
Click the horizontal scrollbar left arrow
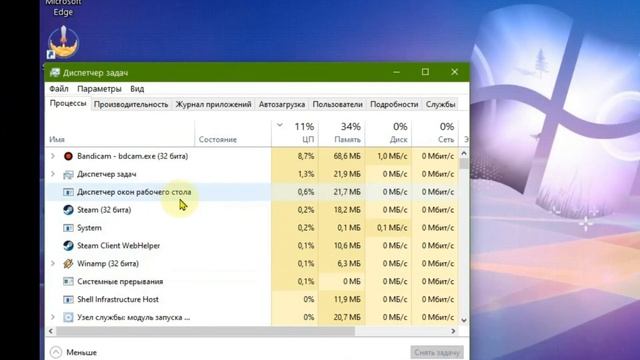point(51,331)
